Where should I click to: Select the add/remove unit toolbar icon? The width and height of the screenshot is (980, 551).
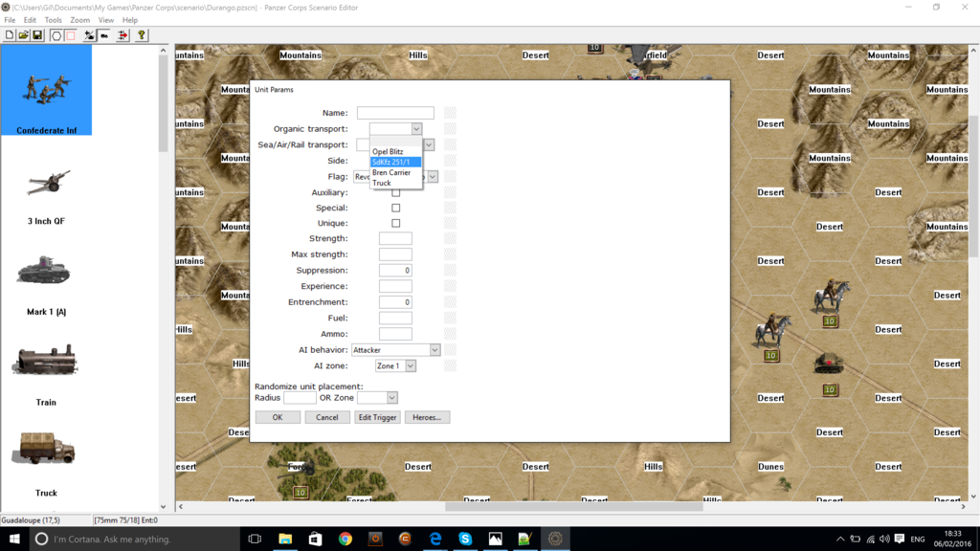tap(89, 35)
